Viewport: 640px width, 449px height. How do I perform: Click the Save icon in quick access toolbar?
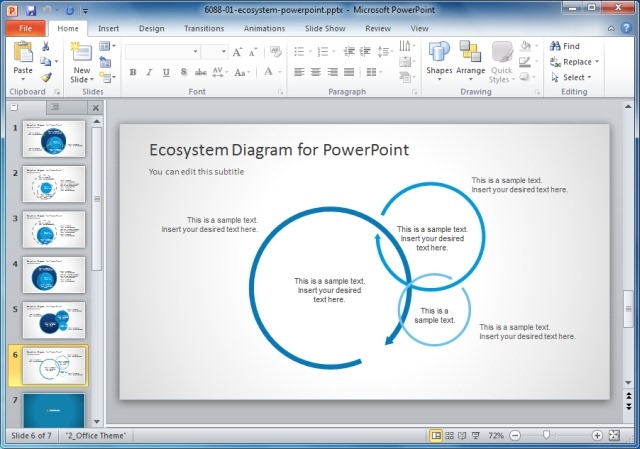(x=31, y=10)
